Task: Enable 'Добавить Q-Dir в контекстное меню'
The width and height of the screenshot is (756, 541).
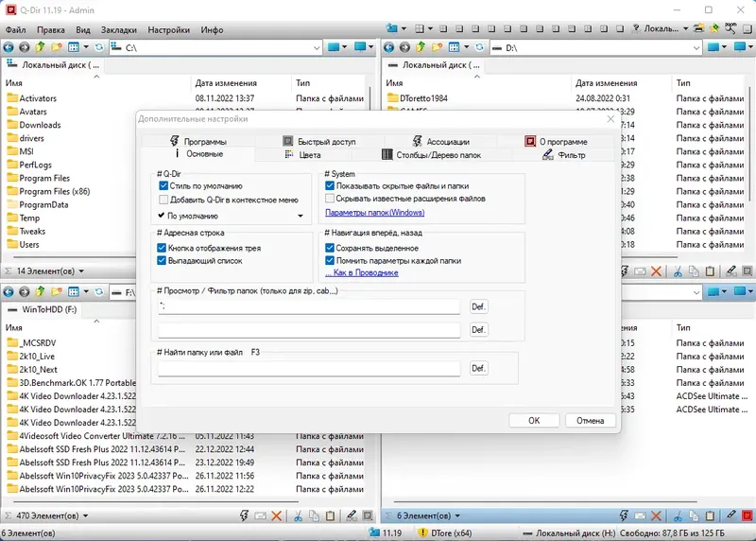Action: click(x=163, y=200)
